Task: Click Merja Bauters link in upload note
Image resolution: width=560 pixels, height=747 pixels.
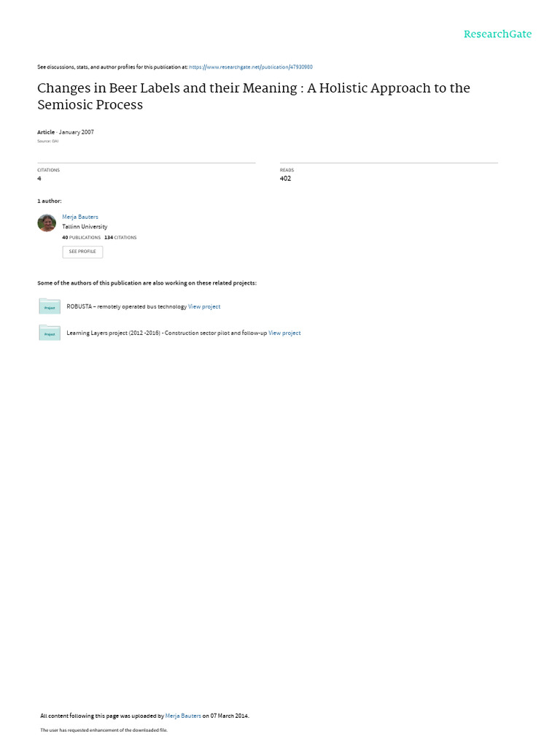Action: [183, 716]
